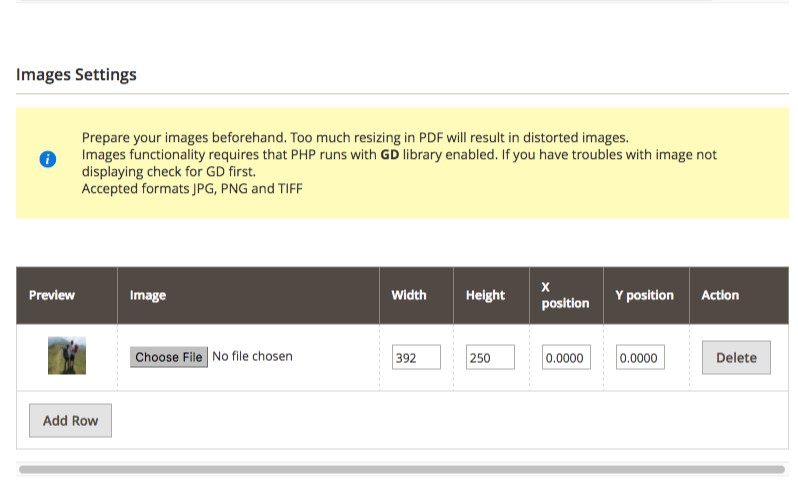This screenshot has width=798, height=488.
Task: Click the Add Row button
Action: (x=70, y=420)
